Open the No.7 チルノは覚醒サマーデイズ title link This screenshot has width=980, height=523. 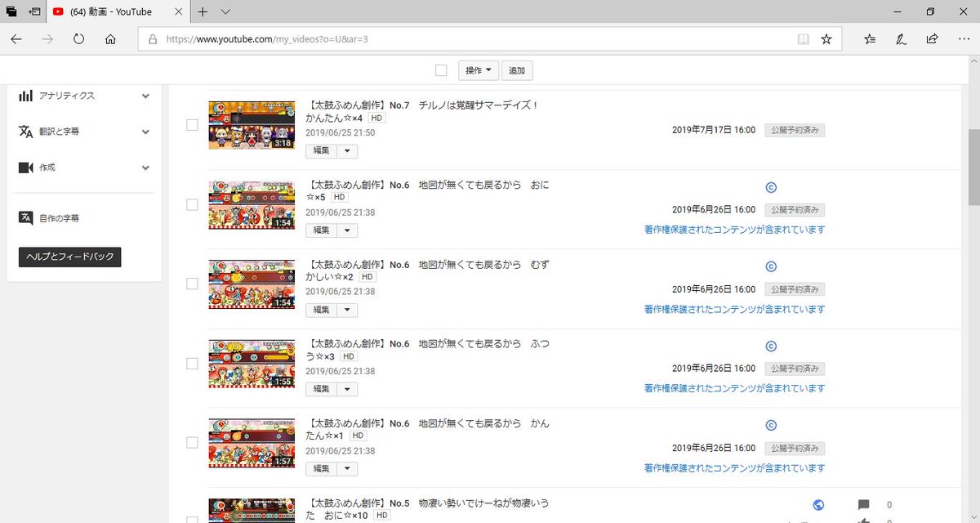point(422,111)
